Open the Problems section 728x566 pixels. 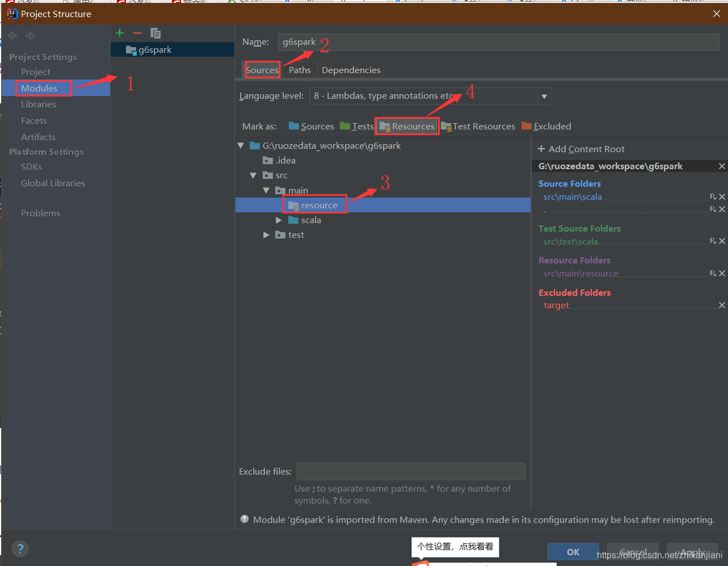click(40, 213)
